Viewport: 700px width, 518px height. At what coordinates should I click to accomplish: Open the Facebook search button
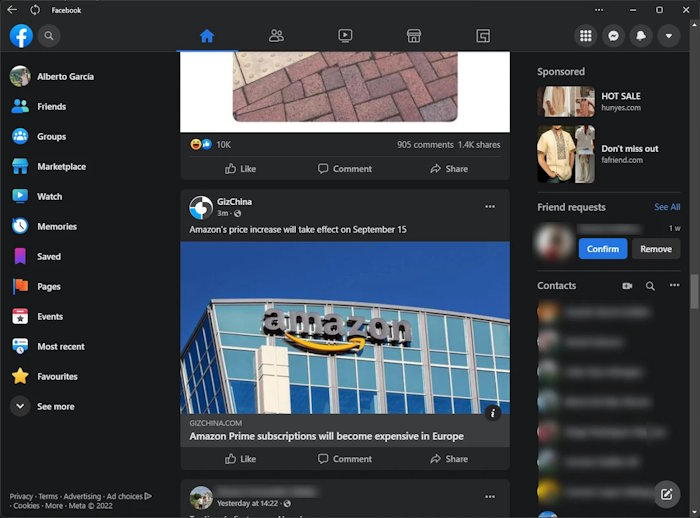coord(49,36)
